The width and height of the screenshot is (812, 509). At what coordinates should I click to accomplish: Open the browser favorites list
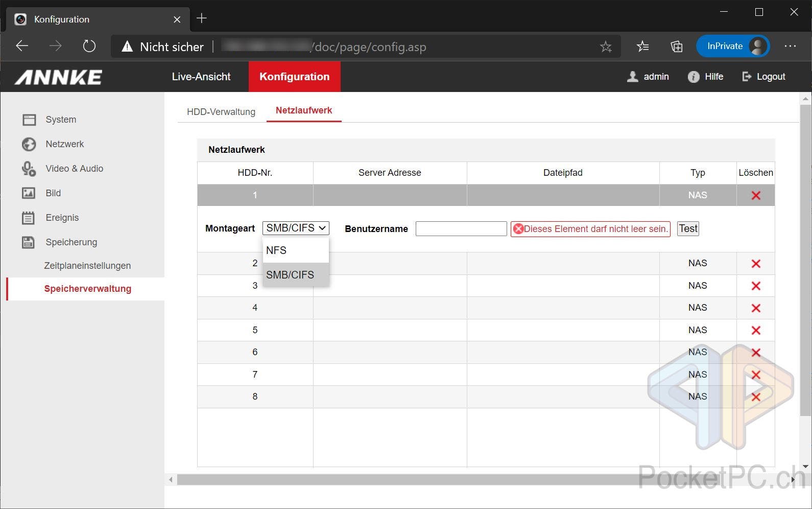(x=643, y=47)
